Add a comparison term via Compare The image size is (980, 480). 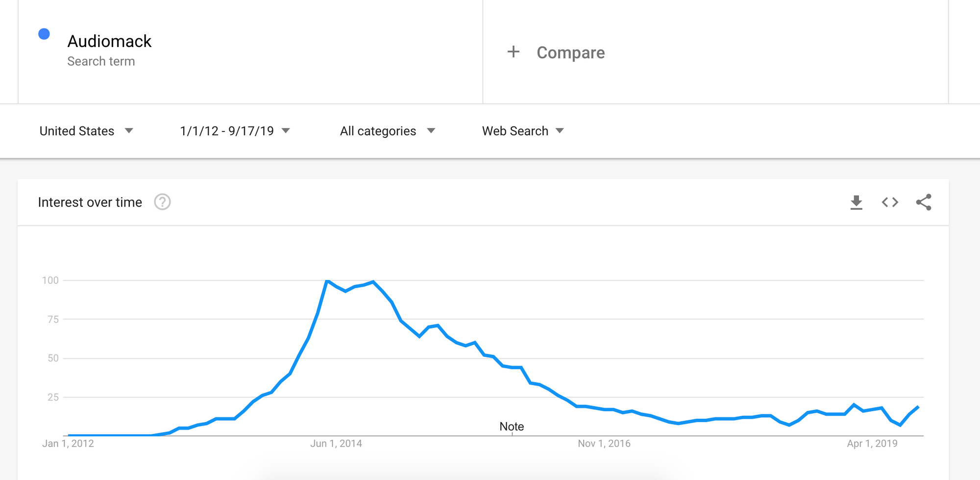tap(570, 52)
